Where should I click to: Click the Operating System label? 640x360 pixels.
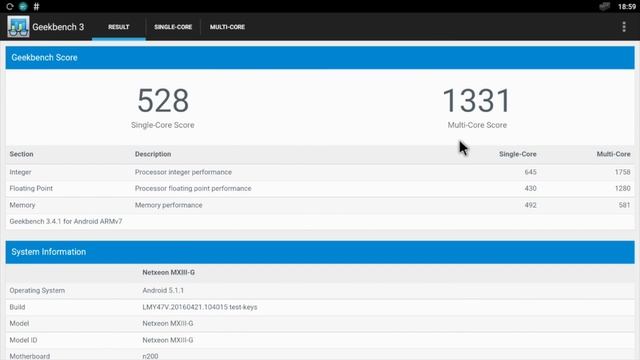(x=37, y=290)
